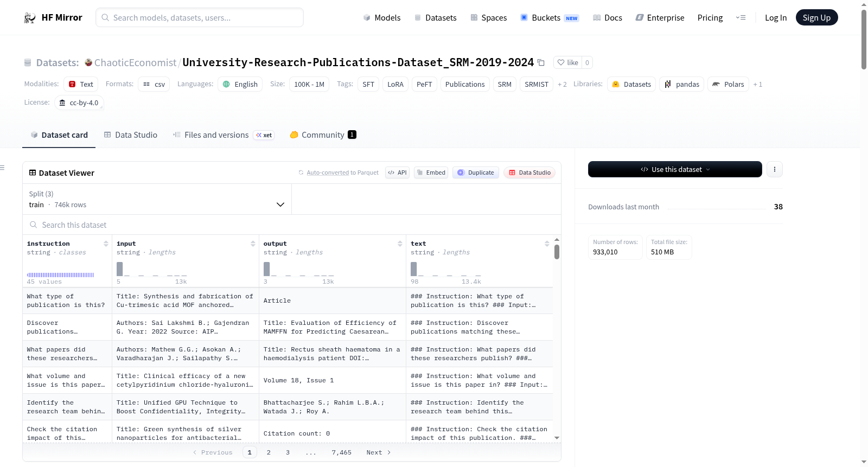The image size is (868, 467).
Task: Select the LoRA tag
Action: [x=395, y=84]
